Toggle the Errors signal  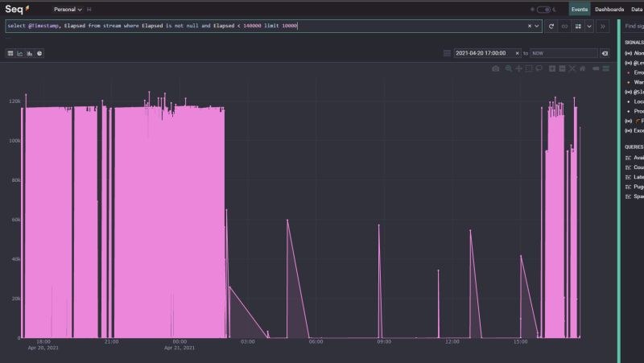(636, 72)
